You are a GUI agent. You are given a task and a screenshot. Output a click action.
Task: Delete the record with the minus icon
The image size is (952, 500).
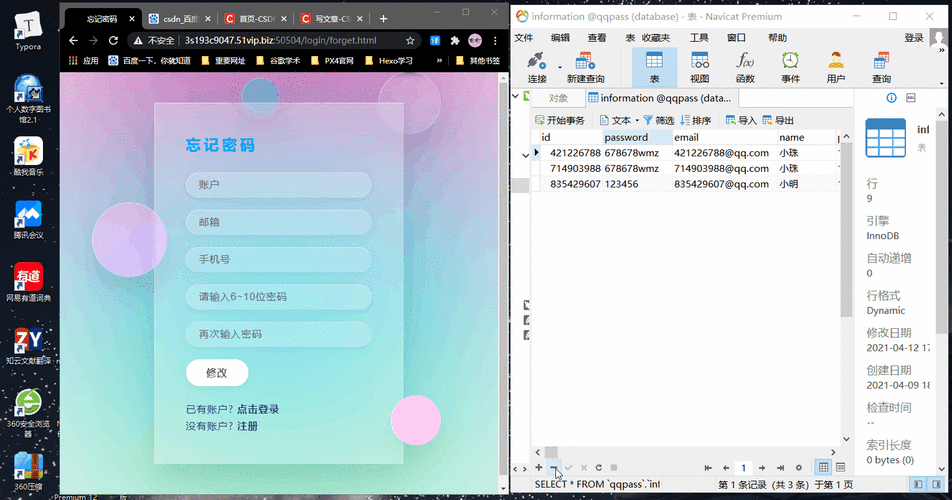[554, 467]
